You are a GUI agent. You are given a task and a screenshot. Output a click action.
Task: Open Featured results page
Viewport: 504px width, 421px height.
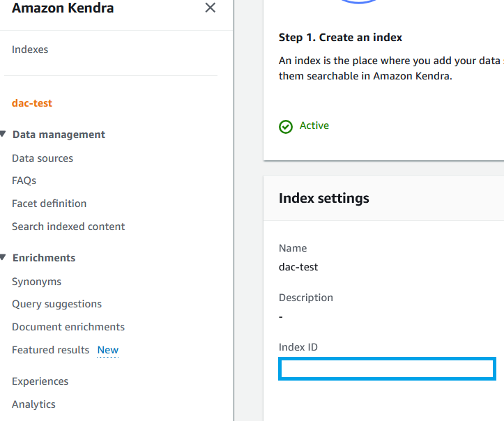tap(51, 350)
